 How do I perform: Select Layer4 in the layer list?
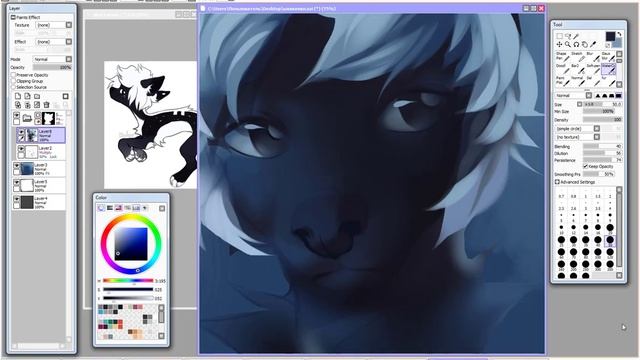(39, 202)
